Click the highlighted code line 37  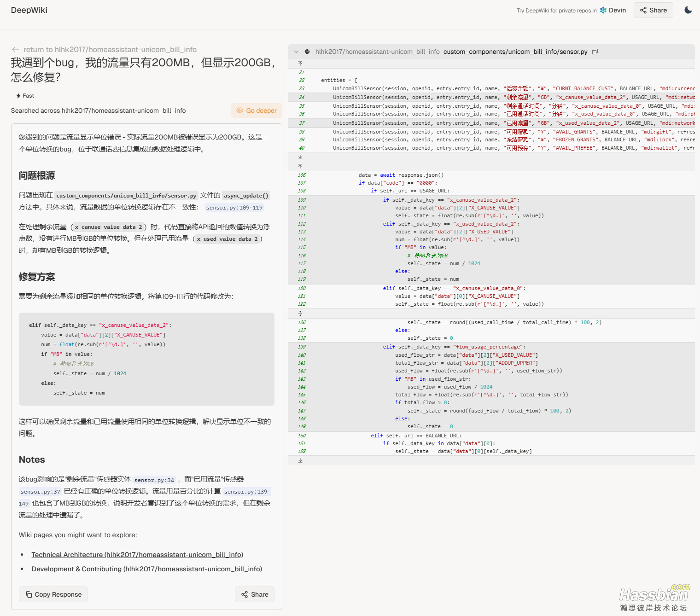pyautogui.click(x=491, y=123)
